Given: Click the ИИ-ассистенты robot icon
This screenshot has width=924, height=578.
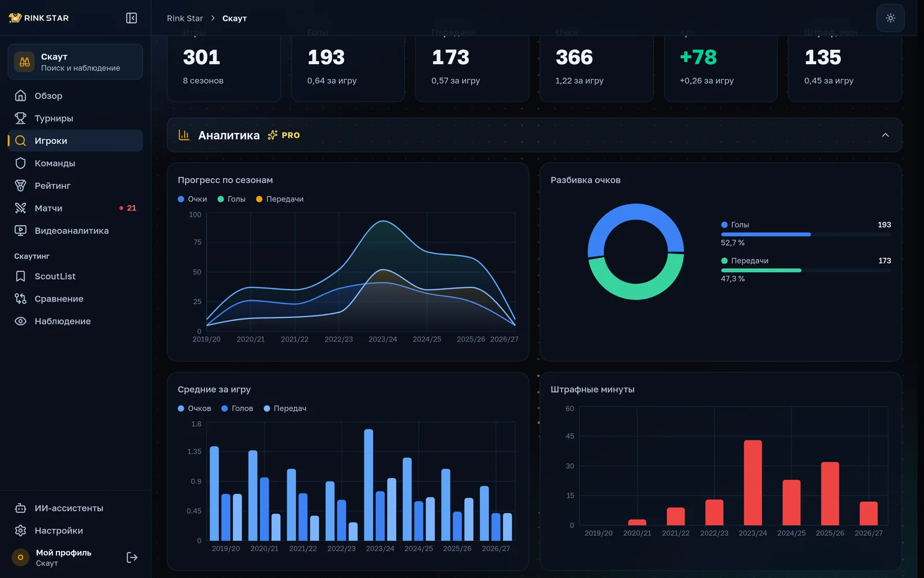Looking at the screenshot, I should [x=20, y=508].
